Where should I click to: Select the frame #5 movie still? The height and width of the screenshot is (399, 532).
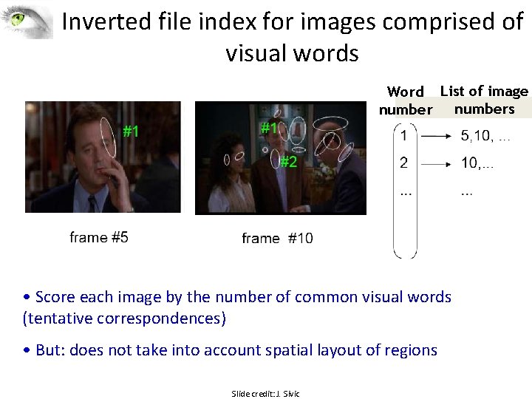(x=103, y=157)
